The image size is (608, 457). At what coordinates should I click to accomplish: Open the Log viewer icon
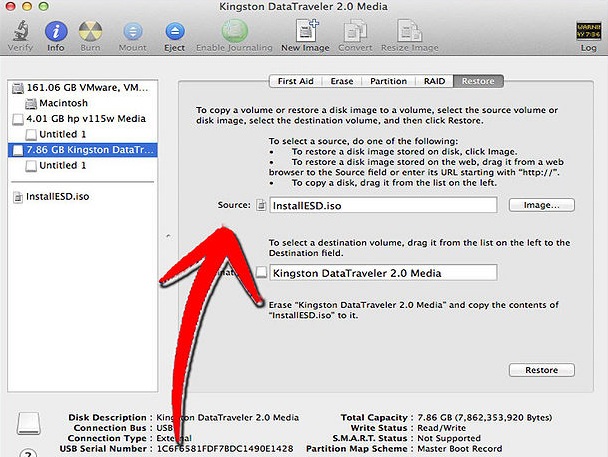588,31
